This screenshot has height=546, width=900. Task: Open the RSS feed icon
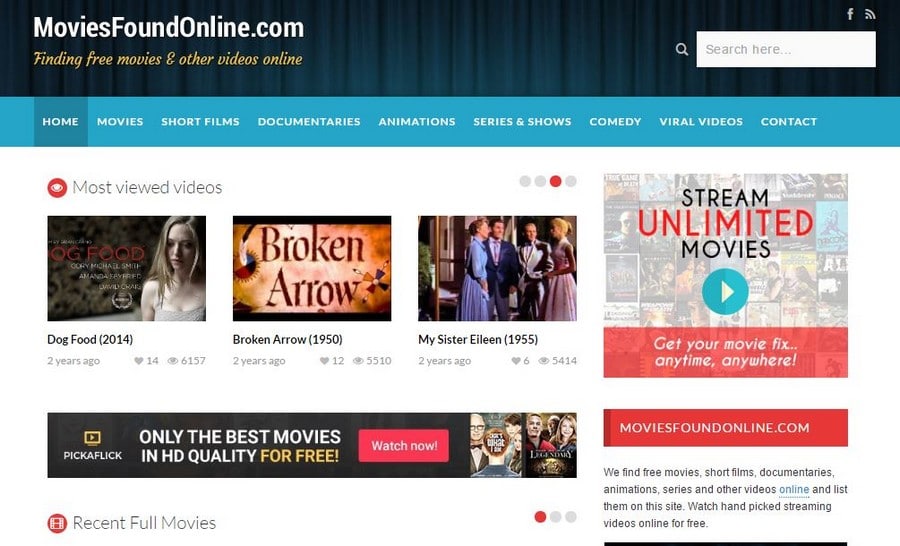(x=870, y=14)
